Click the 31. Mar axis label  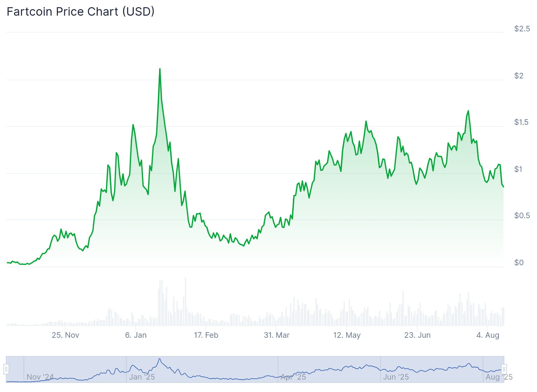coord(277,335)
